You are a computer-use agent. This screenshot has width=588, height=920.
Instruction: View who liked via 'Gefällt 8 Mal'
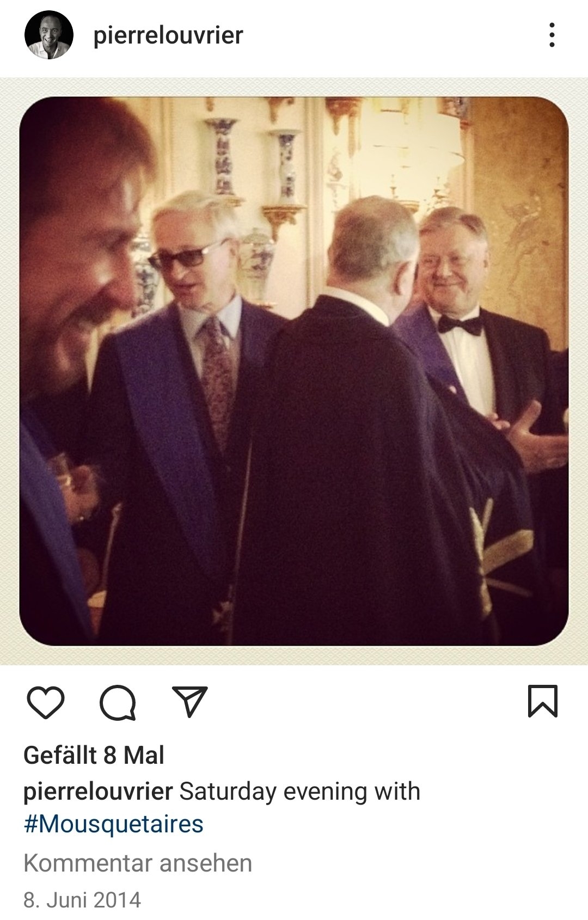point(94,755)
